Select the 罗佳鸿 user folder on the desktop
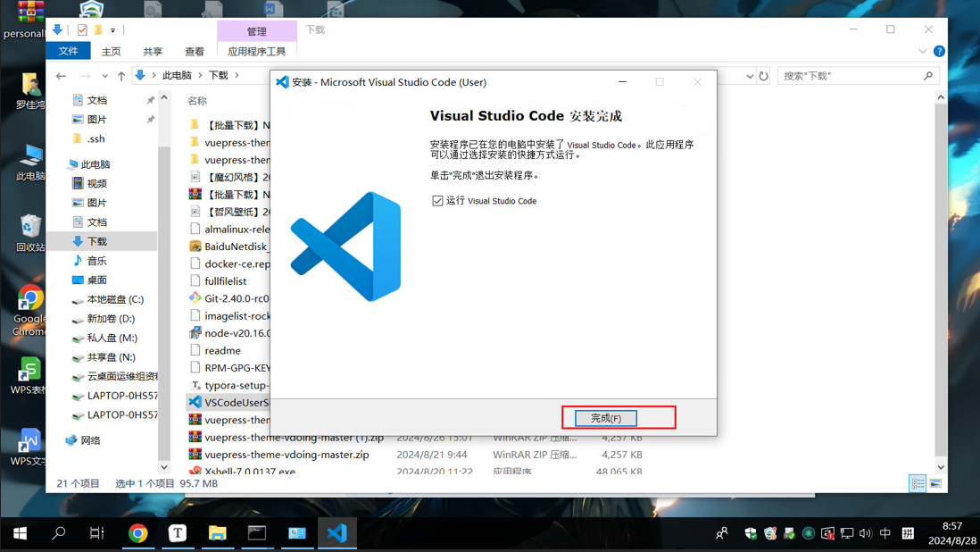The width and height of the screenshot is (980, 552). click(30, 90)
